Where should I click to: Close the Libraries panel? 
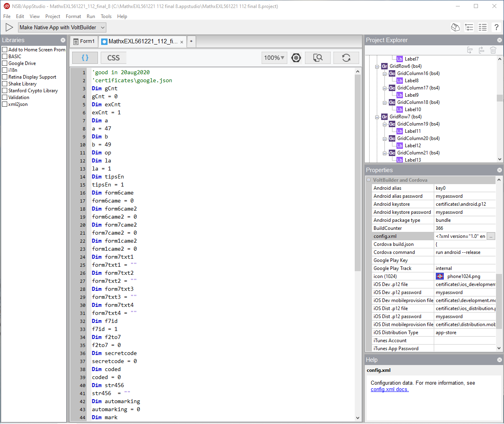63,40
